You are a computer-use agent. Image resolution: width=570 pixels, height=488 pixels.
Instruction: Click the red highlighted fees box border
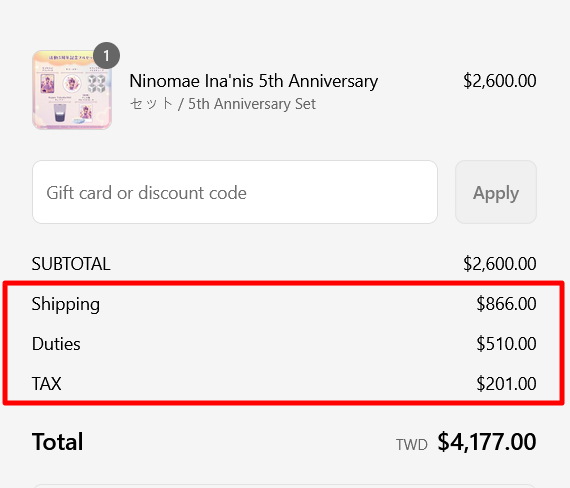tap(284, 283)
